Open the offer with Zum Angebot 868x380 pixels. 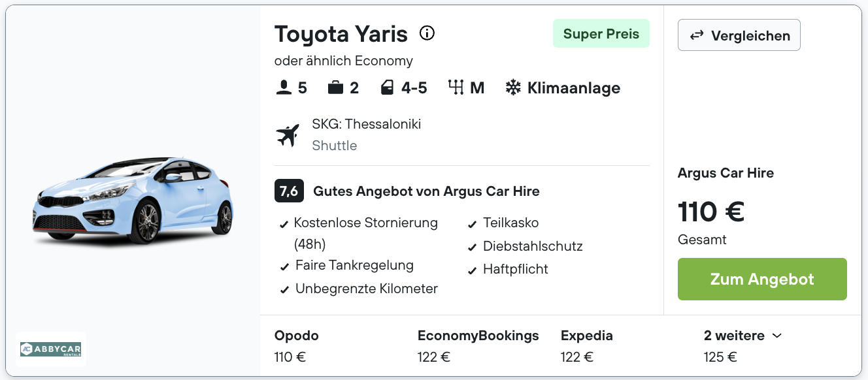(762, 279)
